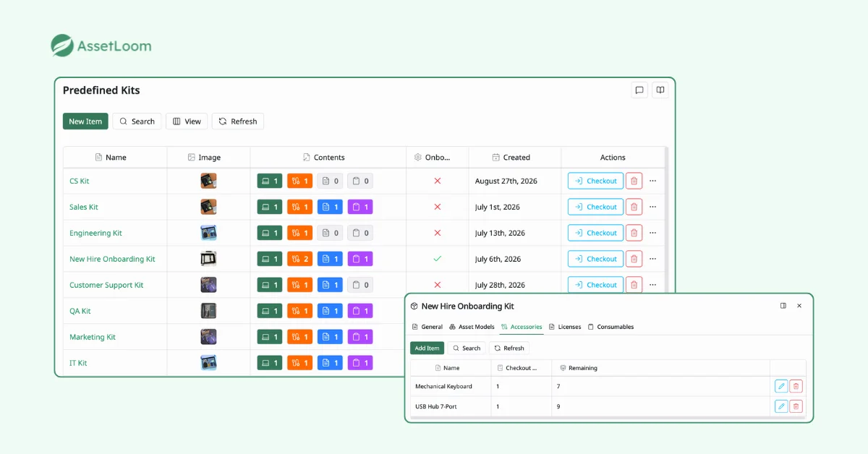868x454 pixels.
Task: Edit the USB Hub 7-Port accessory
Action: pyautogui.click(x=781, y=406)
